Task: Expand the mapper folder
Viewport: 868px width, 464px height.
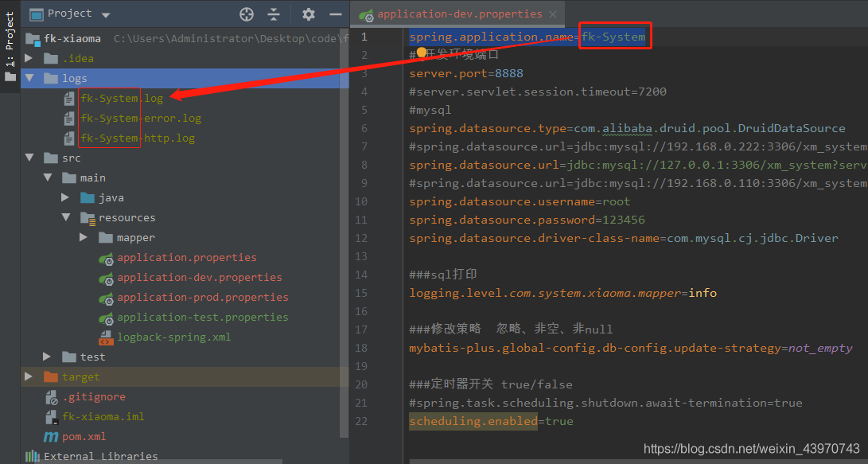Action: [x=83, y=237]
